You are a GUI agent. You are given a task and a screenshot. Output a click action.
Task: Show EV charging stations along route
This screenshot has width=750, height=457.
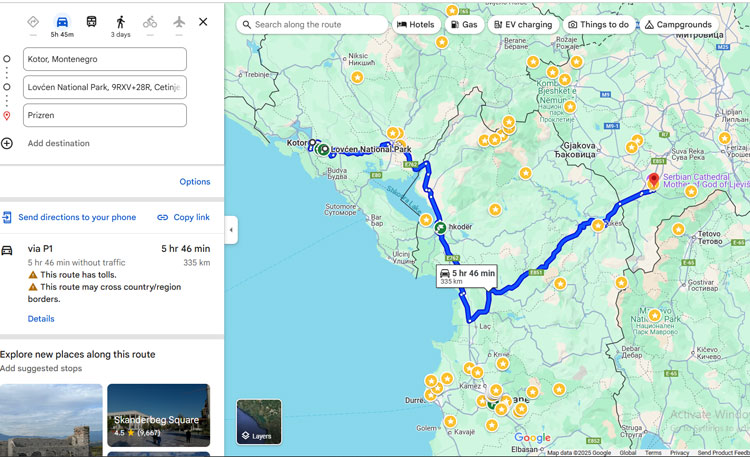click(x=523, y=24)
